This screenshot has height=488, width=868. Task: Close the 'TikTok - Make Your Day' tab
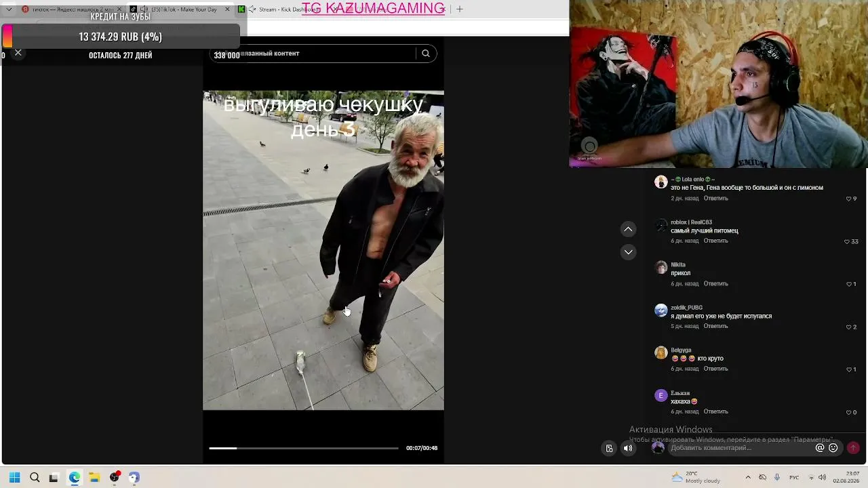tap(227, 9)
